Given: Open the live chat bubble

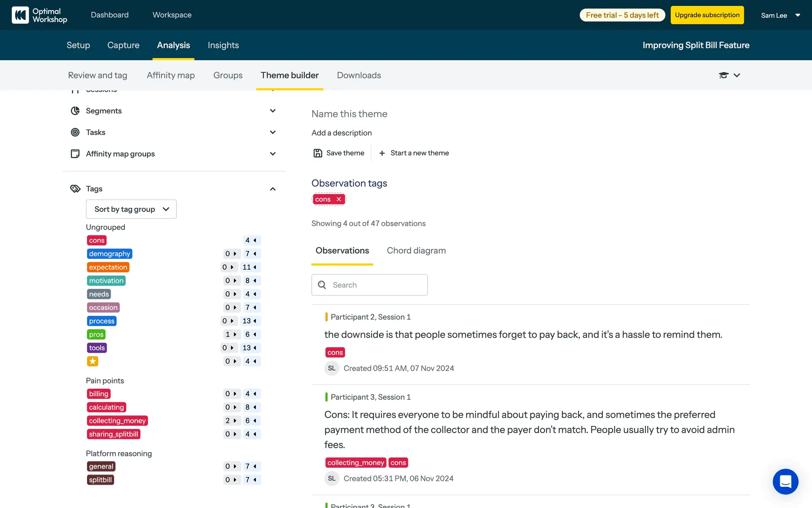Looking at the screenshot, I should pos(785,481).
